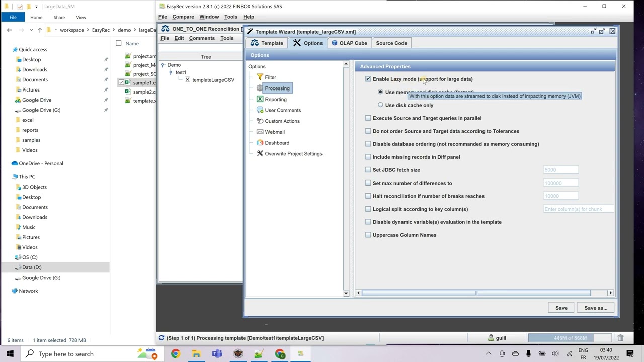644x362 pixels.
Task: Open User Comments options icon
Action: [260, 110]
